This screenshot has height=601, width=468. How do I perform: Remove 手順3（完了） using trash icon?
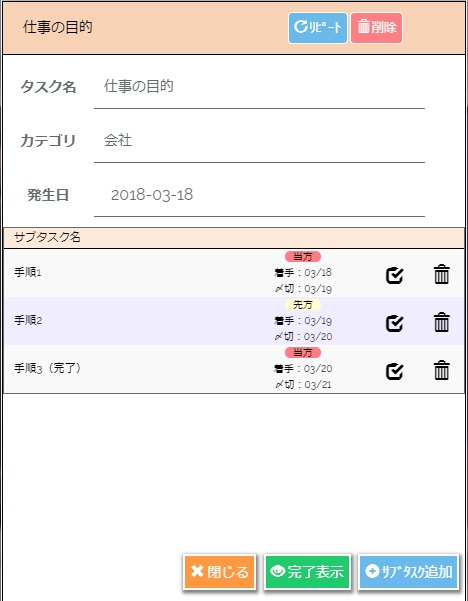441,370
